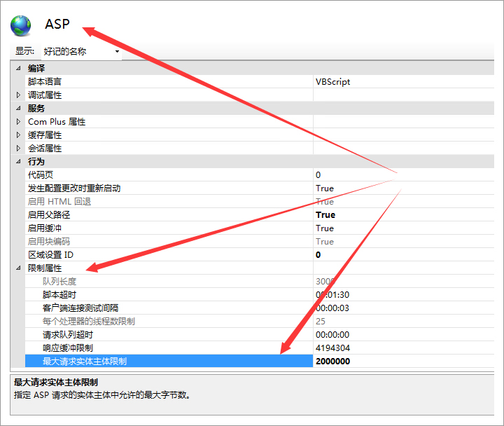Click the 4194304 value field
The image size is (504, 426).
[x=403, y=348]
